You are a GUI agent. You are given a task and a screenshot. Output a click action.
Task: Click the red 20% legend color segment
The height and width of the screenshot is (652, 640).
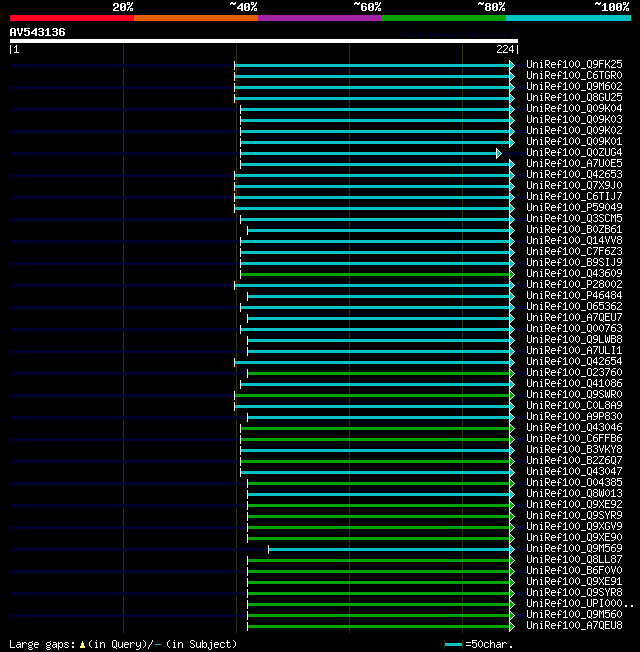pyautogui.click(x=72, y=18)
